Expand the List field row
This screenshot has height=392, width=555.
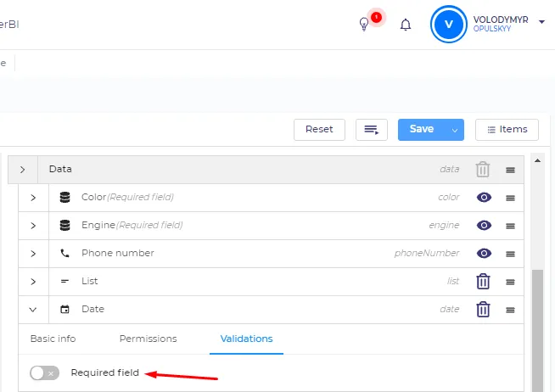(33, 281)
